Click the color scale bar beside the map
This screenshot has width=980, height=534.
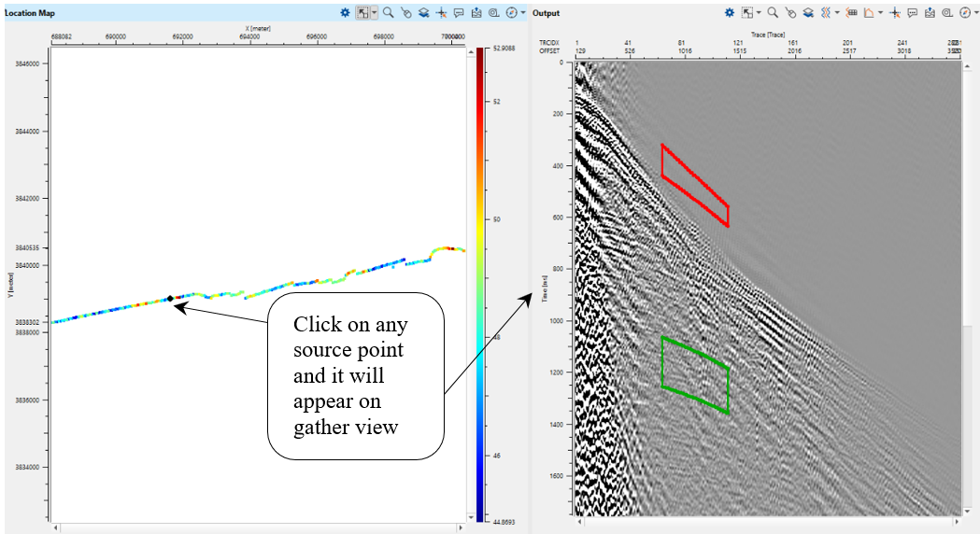(x=479, y=280)
